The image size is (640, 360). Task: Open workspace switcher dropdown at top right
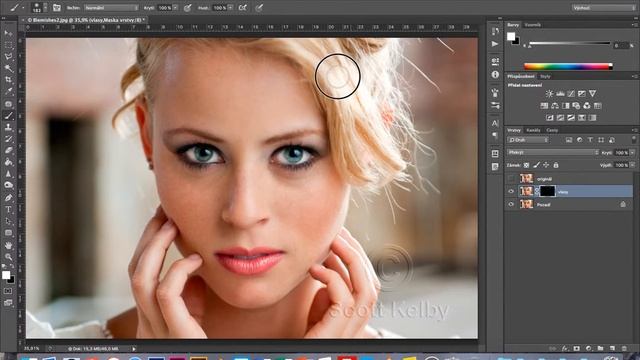[603, 8]
